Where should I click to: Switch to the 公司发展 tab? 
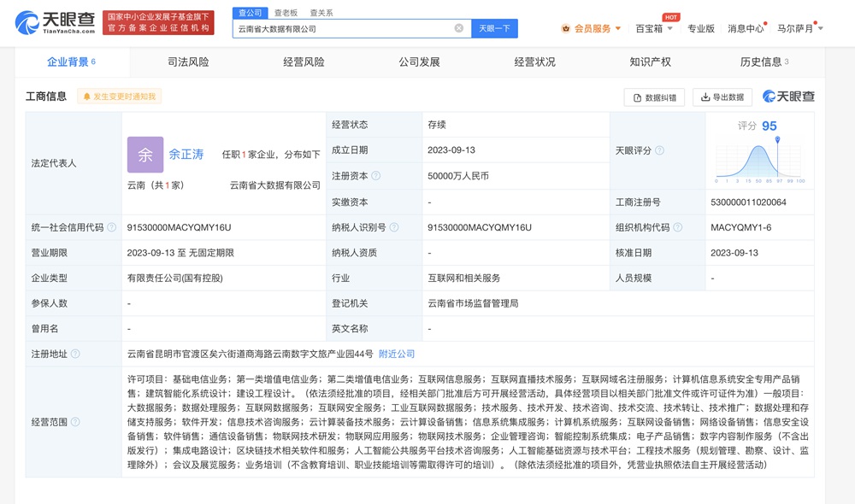(419, 62)
